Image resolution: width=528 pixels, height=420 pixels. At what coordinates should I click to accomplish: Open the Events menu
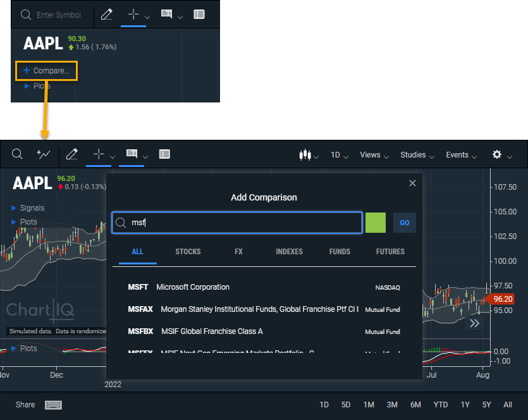tap(461, 155)
